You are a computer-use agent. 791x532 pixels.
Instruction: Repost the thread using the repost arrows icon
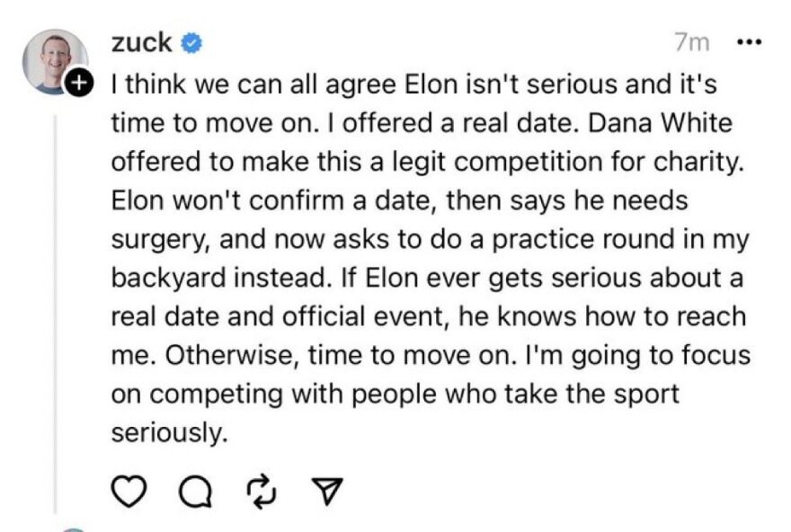(261, 491)
